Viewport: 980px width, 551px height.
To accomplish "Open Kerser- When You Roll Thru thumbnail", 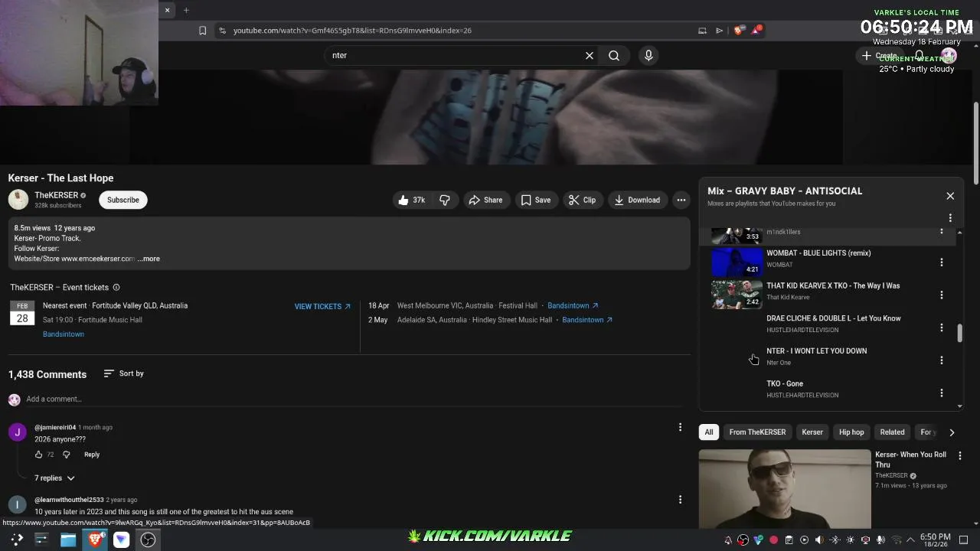I will tap(785, 489).
